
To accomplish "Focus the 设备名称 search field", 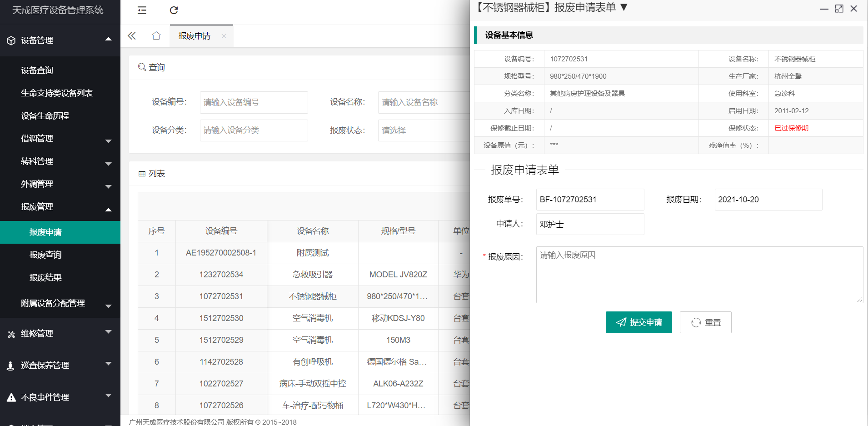I will [424, 102].
